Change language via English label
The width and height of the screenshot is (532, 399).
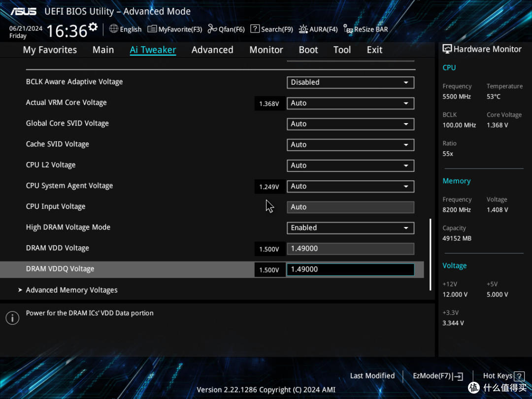click(x=131, y=30)
